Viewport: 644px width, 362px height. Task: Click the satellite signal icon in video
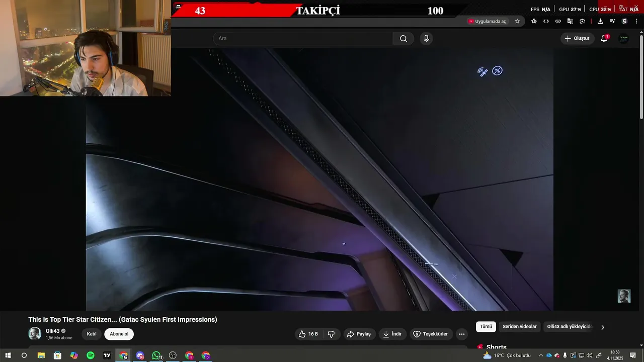(x=482, y=72)
